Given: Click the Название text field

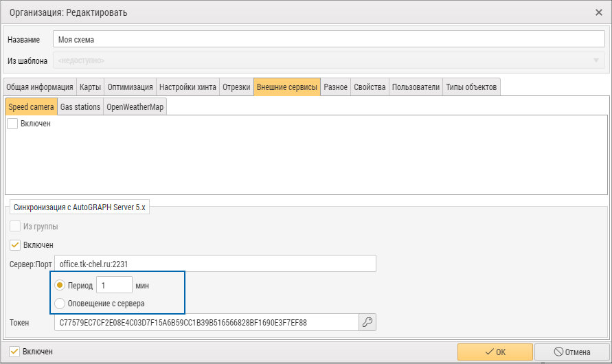Looking at the screenshot, I should 329,39.
